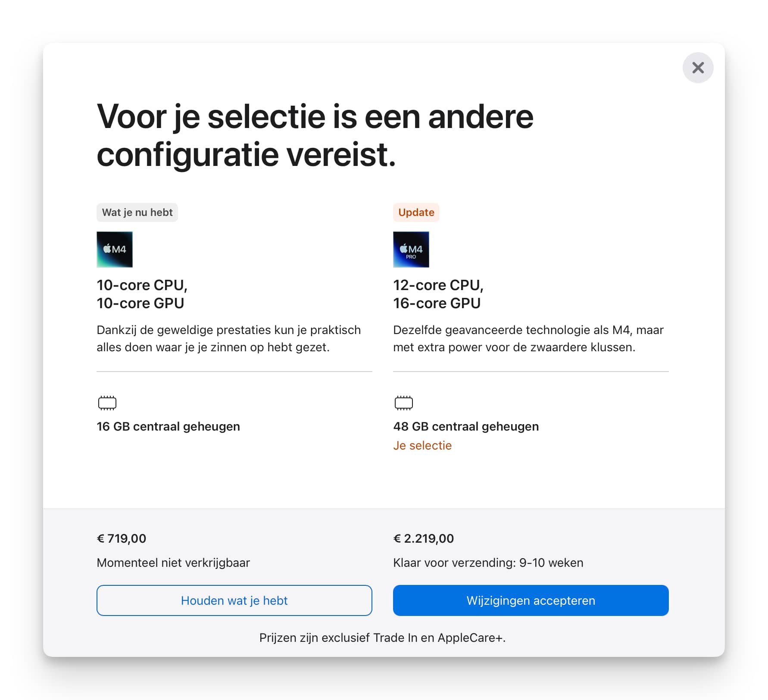Click the € 2.219,00 price
768x700 pixels.
pos(423,538)
